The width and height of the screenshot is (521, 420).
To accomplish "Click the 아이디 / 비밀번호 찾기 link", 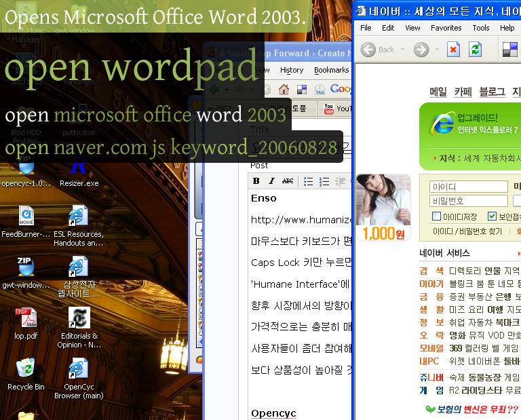I will point(467,231).
